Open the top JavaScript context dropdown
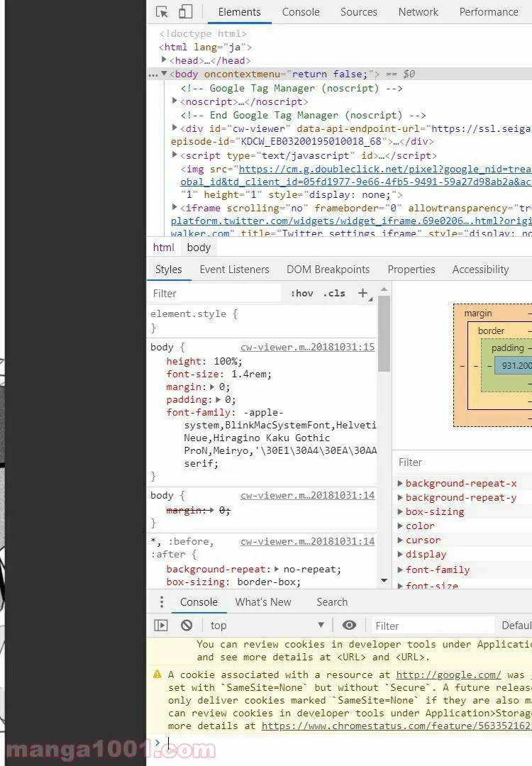 pos(267,625)
